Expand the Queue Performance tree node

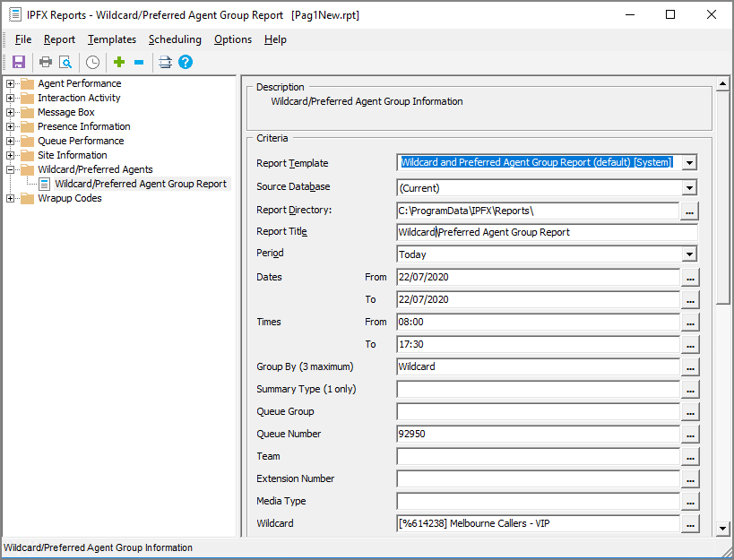(10, 142)
